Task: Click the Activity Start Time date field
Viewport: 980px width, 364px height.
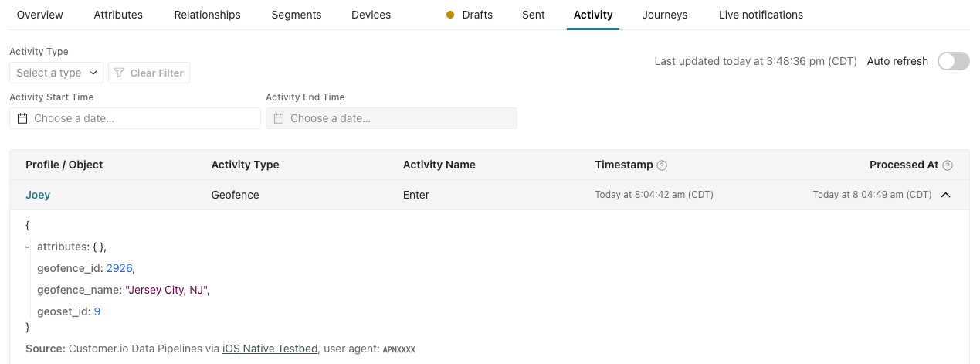Action: (135, 118)
